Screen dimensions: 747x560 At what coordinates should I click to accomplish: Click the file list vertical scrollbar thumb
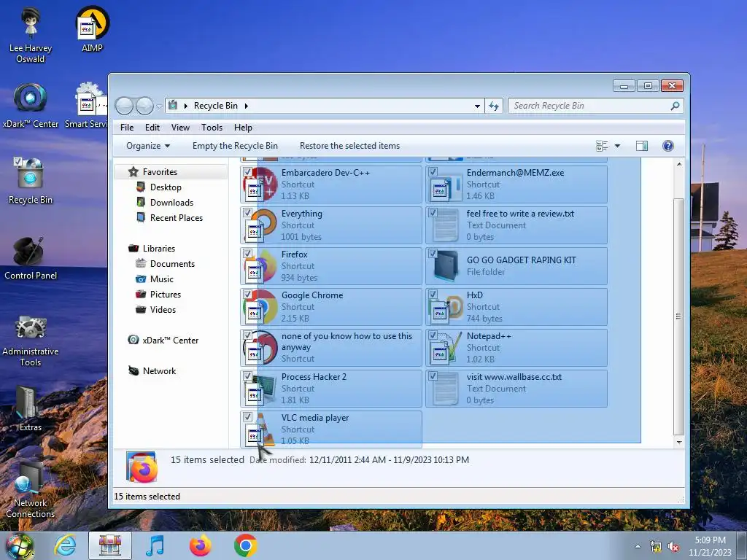coord(678,316)
